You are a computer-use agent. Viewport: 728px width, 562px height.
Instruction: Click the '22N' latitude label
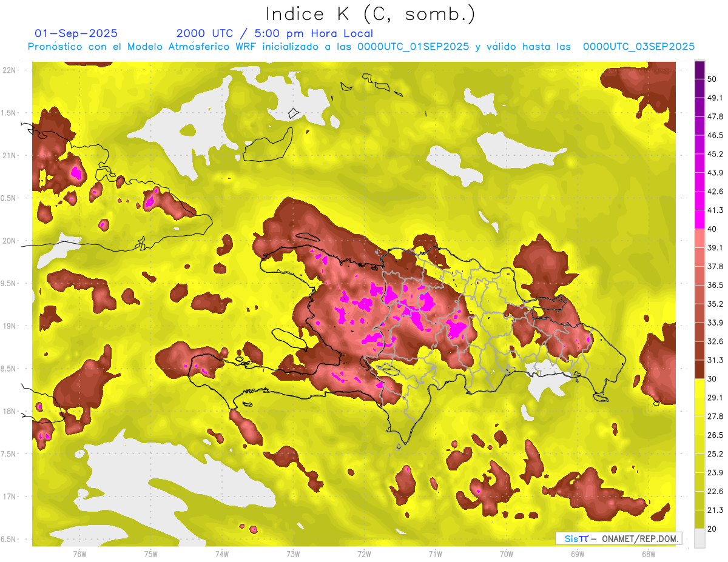click(x=10, y=70)
